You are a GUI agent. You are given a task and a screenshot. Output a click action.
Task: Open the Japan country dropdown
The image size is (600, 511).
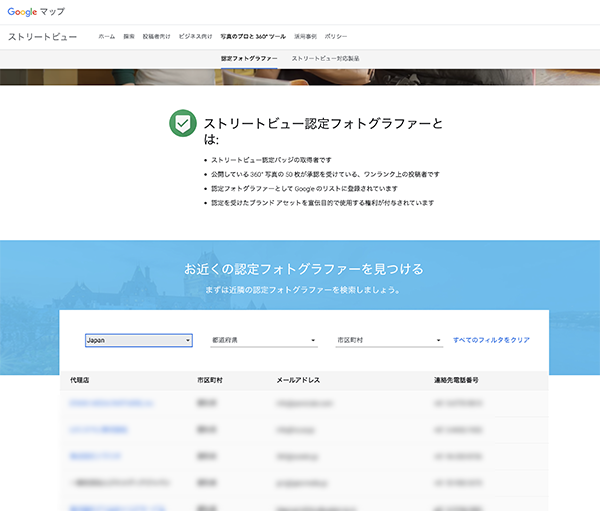coord(139,340)
